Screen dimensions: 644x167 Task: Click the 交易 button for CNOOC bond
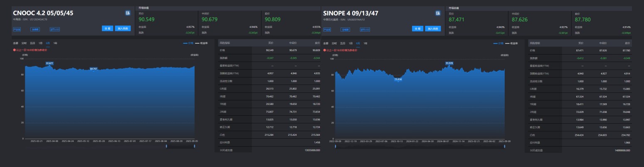(107, 28)
